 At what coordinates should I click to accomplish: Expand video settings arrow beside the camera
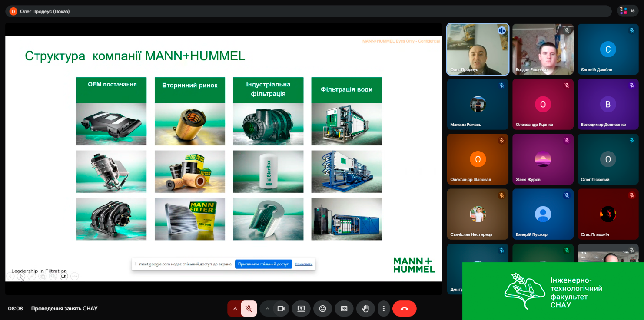click(267, 309)
